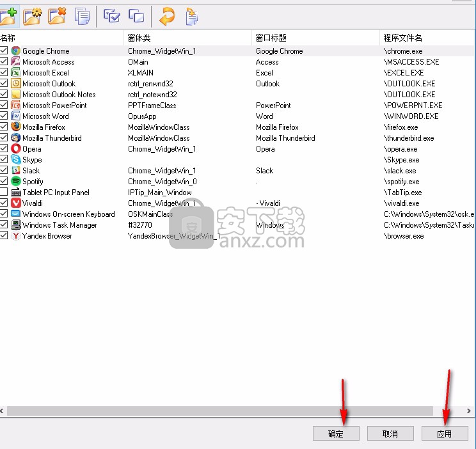Click the Chrome_WidgetWin_0 class text
The width and height of the screenshot is (476, 449).
tap(163, 182)
